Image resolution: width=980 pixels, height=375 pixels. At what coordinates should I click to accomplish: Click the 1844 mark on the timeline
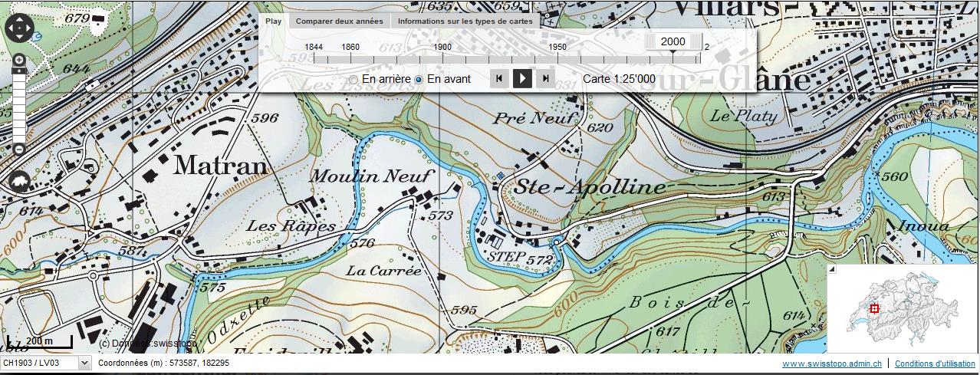pyautogui.click(x=313, y=47)
